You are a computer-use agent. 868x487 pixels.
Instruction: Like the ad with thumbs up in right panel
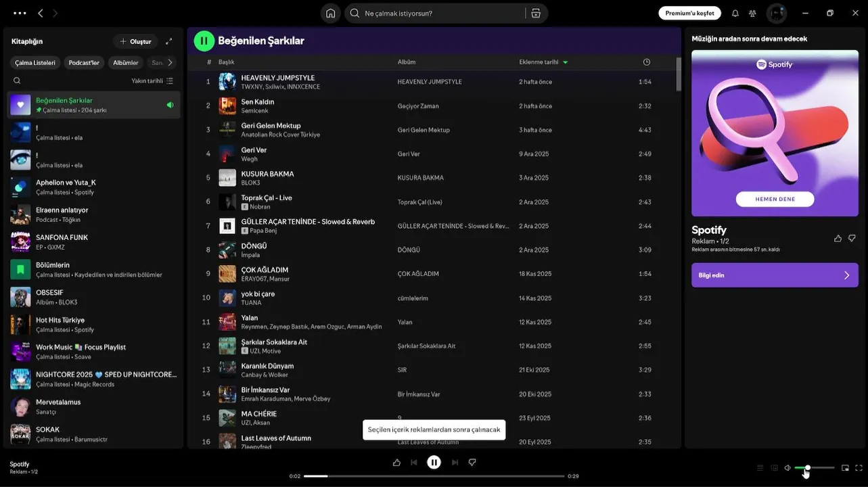[x=838, y=238]
